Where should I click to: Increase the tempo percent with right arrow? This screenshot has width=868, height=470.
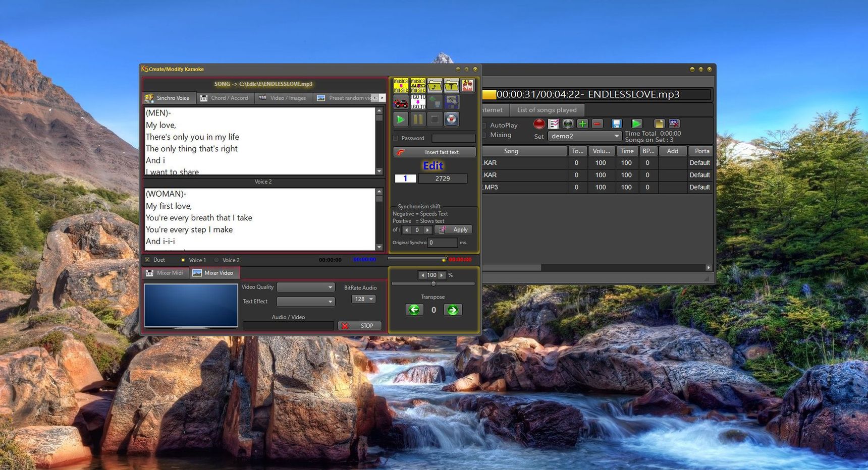442,275
